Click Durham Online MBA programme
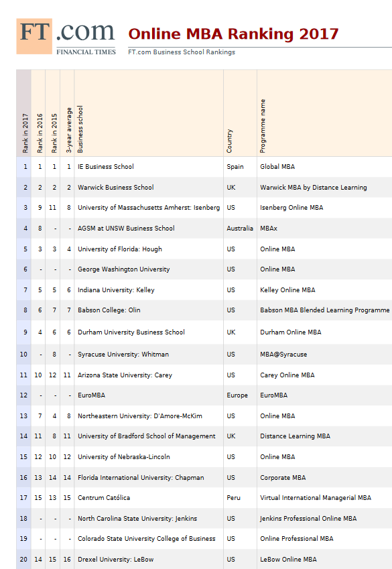Image resolution: width=392 pixels, height=569 pixels. coord(291,332)
